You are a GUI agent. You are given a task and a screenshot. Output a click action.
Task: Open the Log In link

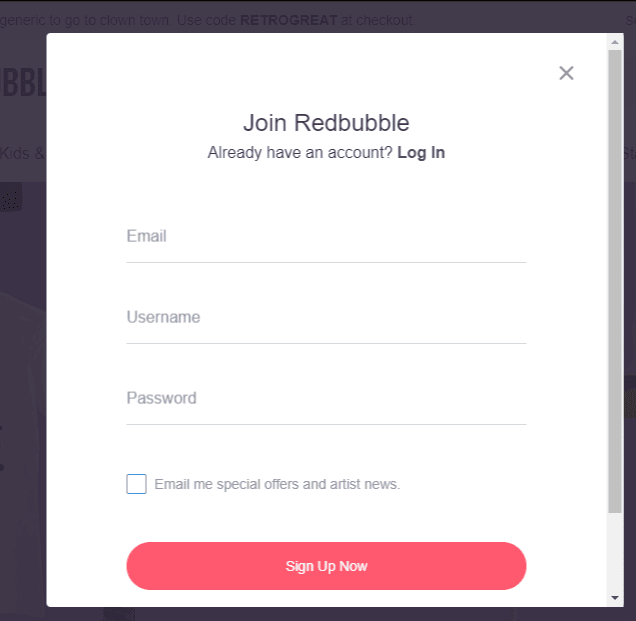click(x=421, y=153)
